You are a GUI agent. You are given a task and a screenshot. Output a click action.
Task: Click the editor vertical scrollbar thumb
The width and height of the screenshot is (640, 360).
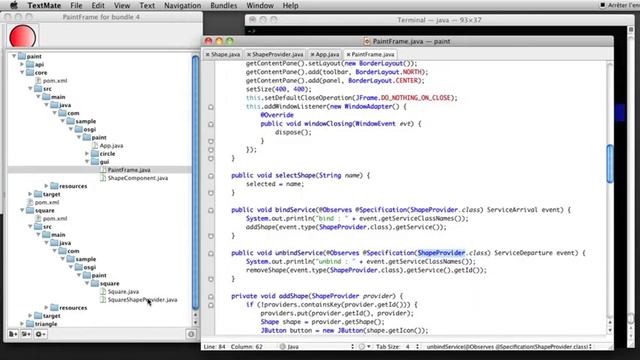[610, 163]
